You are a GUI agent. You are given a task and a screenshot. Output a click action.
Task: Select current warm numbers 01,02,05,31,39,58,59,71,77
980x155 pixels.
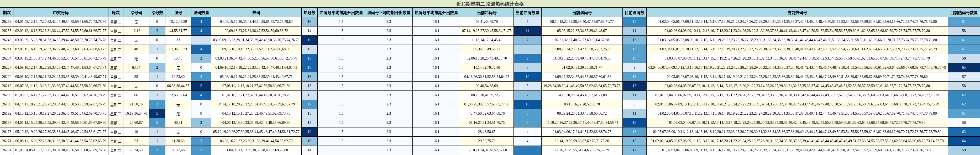[582, 68]
